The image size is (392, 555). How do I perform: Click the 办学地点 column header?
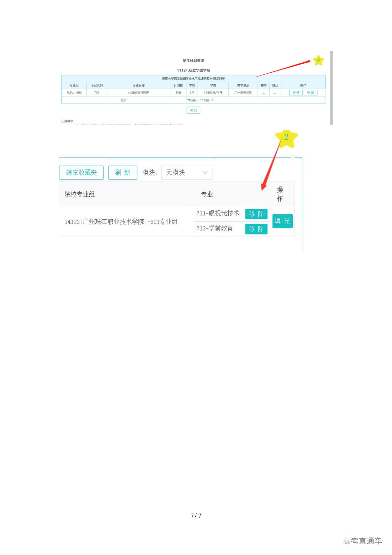(243, 85)
